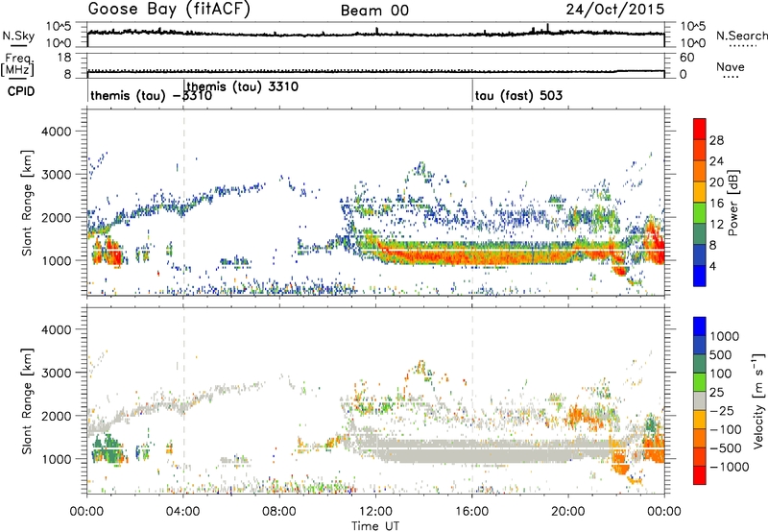Click the "Goose Bay (fitACF)" plot title

tap(169, 10)
